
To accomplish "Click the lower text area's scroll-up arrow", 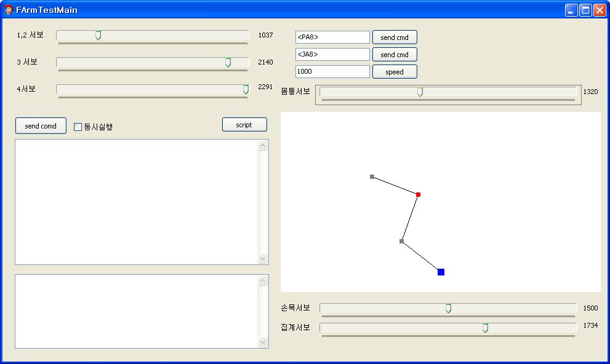I will (263, 281).
